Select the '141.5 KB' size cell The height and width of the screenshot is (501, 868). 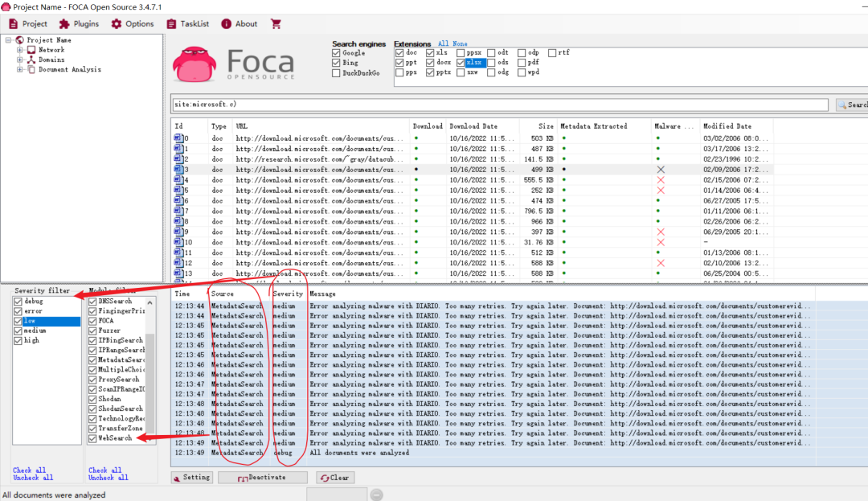click(538, 159)
